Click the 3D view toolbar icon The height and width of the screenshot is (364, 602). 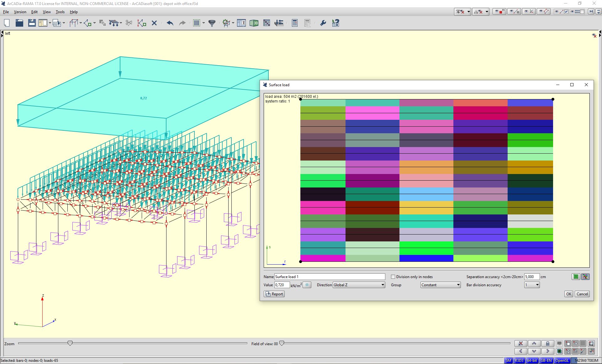(x=254, y=23)
